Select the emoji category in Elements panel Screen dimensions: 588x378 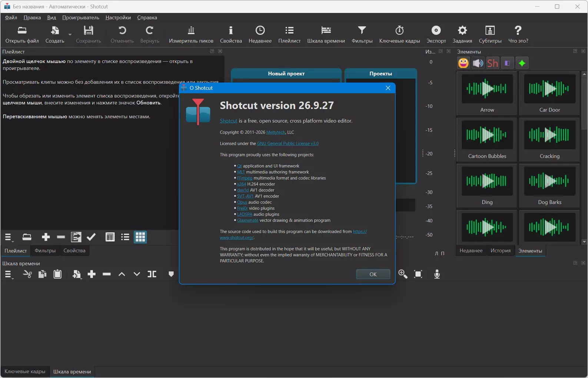point(463,63)
